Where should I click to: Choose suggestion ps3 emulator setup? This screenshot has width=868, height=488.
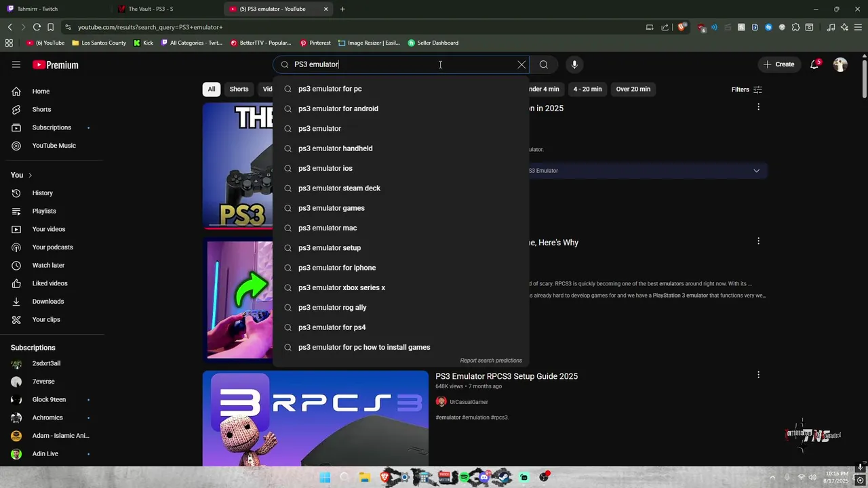(400, 248)
